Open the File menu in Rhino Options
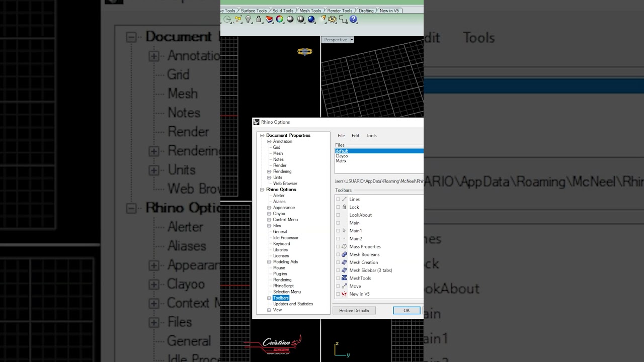 [341, 136]
